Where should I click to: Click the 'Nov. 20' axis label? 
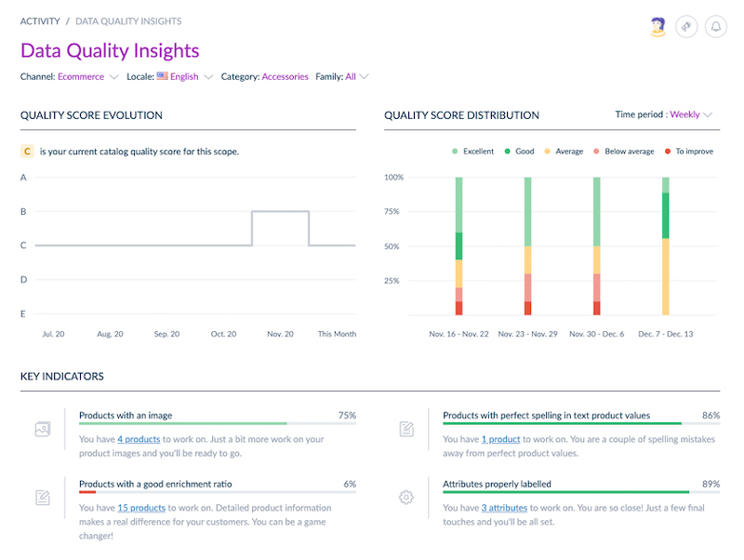click(280, 334)
